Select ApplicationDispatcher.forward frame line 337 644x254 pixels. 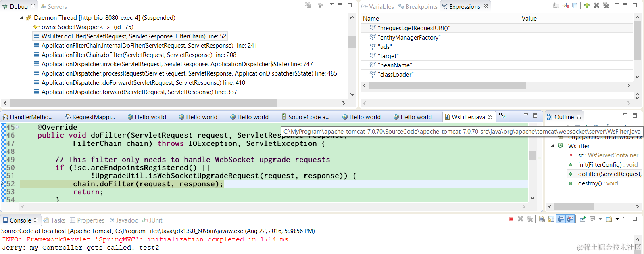coord(135,92)
